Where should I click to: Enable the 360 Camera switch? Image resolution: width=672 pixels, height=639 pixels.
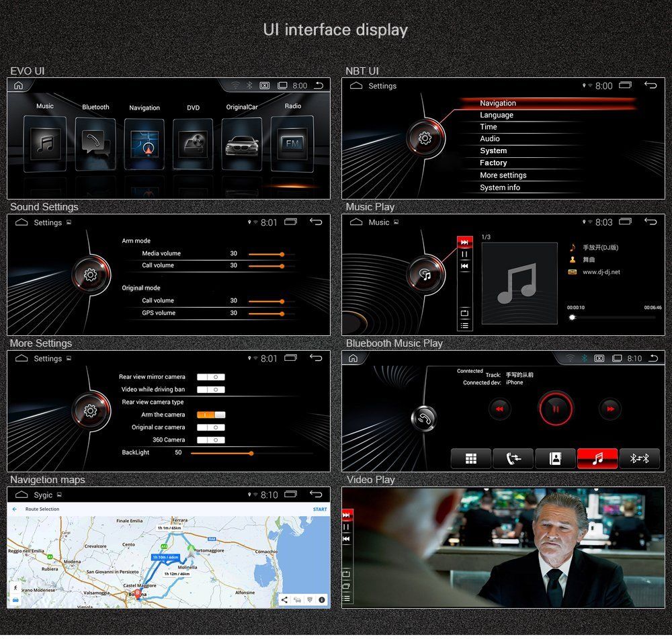tap(211, 440)
